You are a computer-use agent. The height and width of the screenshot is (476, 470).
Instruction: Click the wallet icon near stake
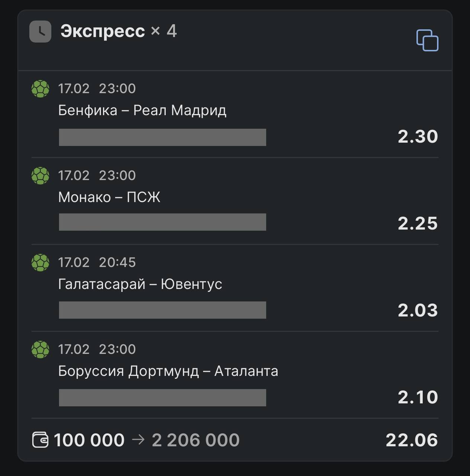pos(40,440)
